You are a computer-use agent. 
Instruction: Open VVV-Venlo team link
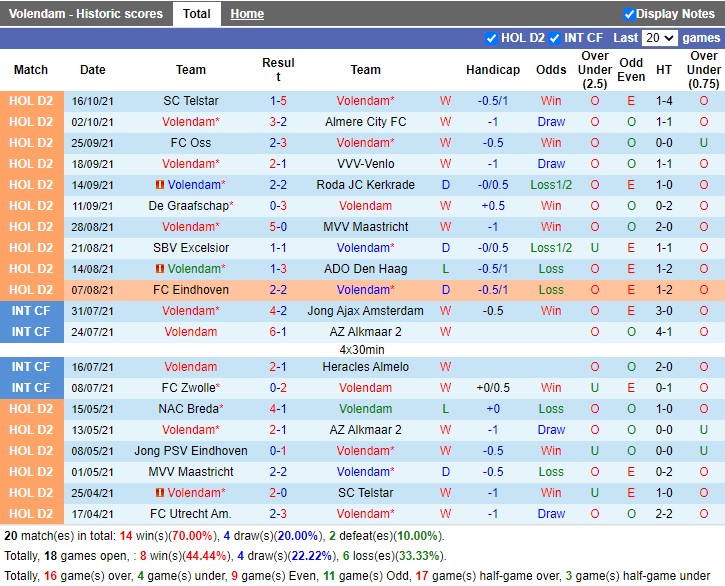coord(365,164)
